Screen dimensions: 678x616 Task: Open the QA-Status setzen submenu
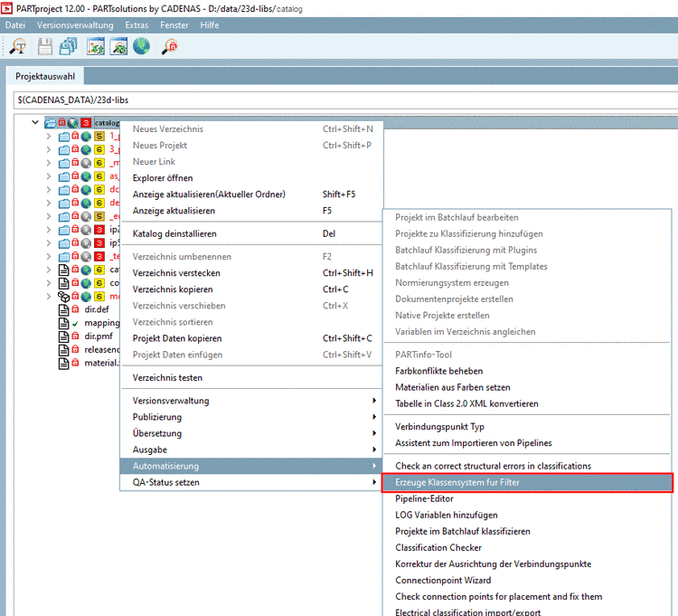(251, 482)
